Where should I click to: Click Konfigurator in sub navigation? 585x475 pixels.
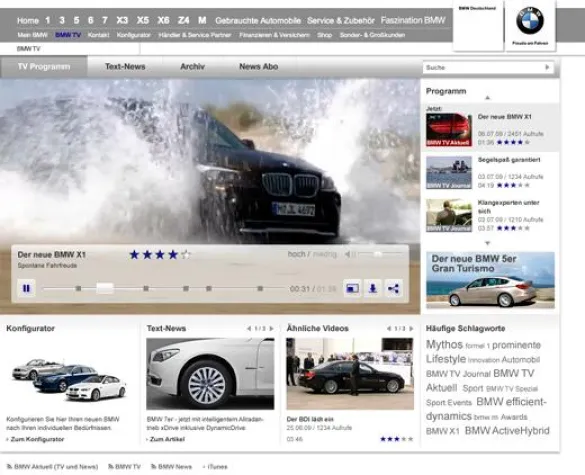(x=134, y=35)
